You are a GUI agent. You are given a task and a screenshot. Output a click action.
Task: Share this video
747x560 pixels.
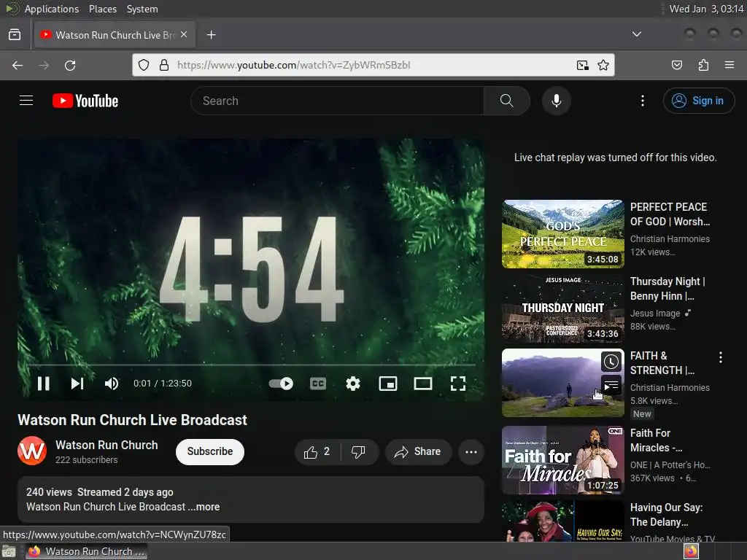(x=418, y=451)
